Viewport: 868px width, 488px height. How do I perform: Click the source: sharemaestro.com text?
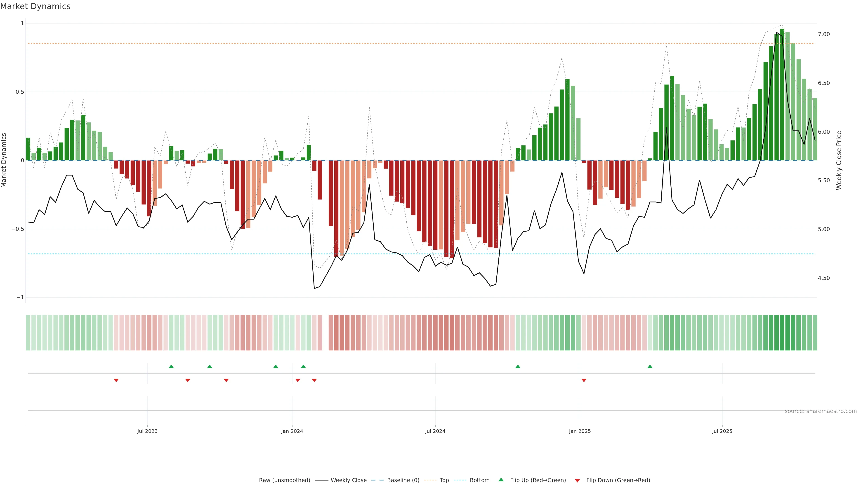click(x=821, y=411)
